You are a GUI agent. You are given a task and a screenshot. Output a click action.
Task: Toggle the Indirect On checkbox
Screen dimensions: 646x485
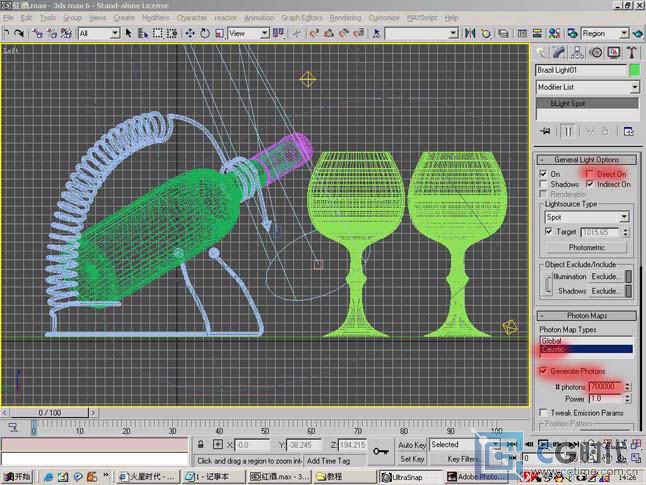click(x=590, y=184)
